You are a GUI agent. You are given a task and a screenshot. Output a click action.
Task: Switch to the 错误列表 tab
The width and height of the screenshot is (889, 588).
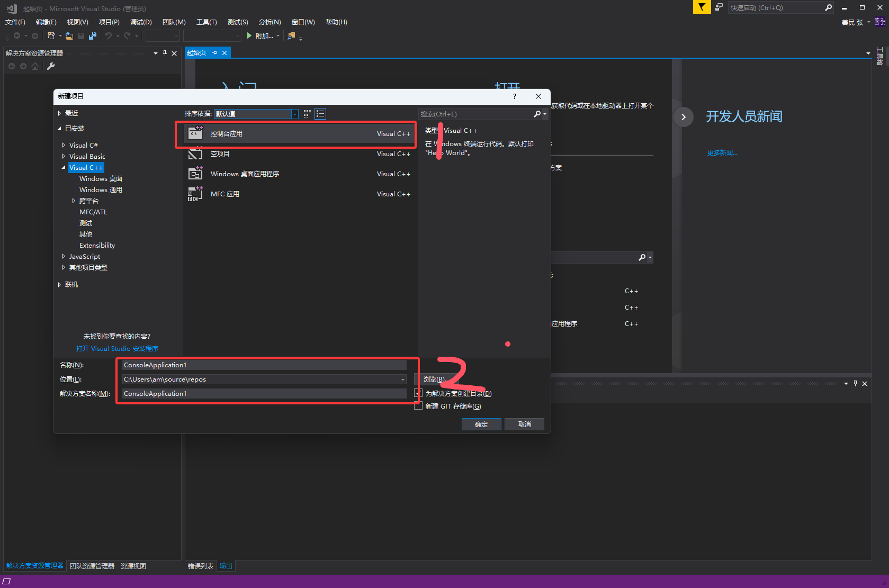(201, 566)
